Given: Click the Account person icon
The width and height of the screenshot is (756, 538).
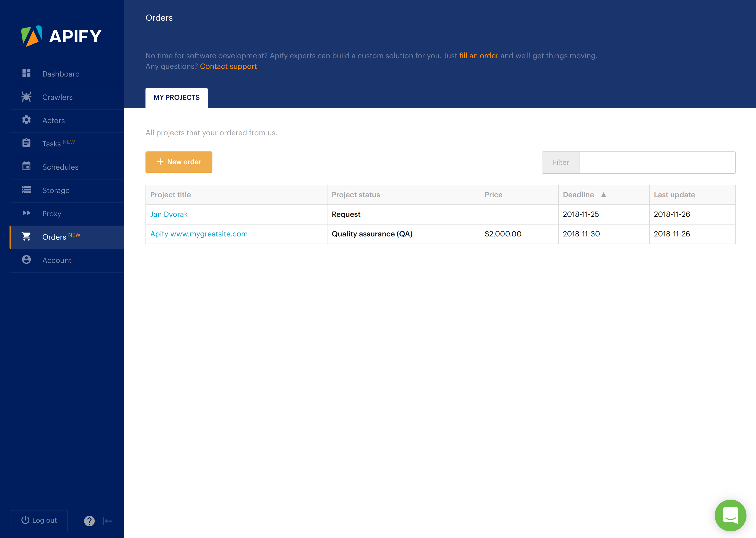Looking at the screenshot, I should [x=26, y=260].
